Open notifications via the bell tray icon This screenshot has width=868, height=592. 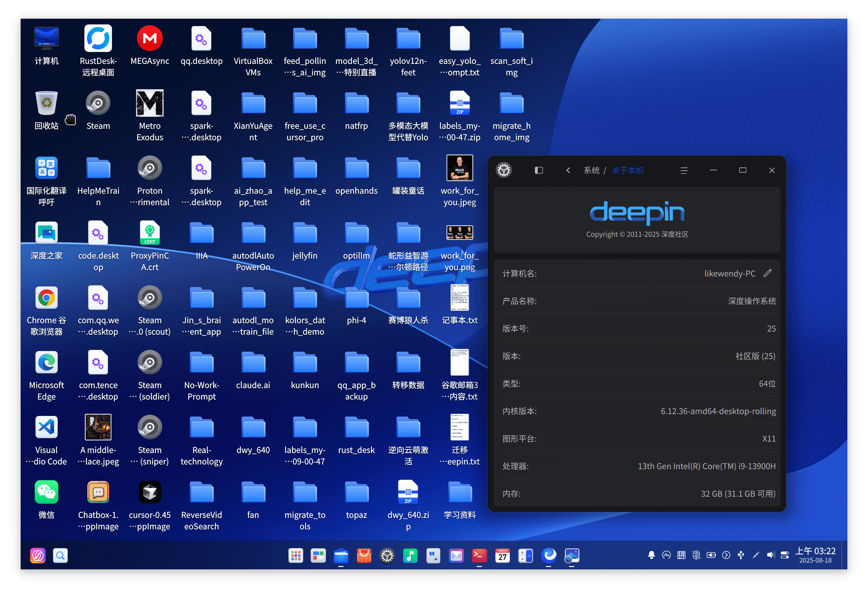coord(651,555)
